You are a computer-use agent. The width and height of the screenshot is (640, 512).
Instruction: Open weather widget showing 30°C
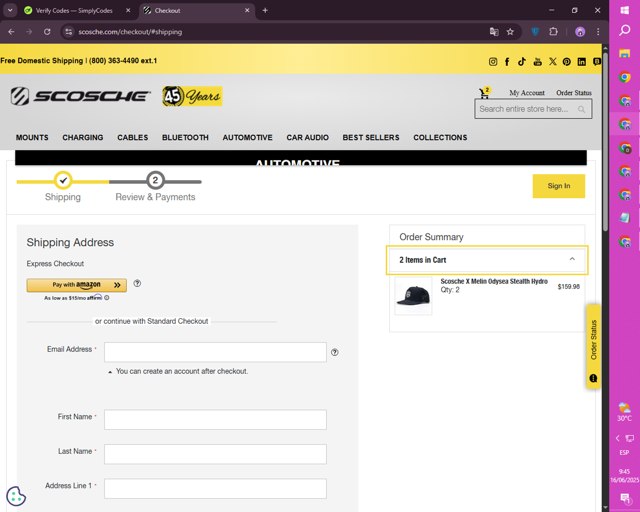(x=624, y=412)
